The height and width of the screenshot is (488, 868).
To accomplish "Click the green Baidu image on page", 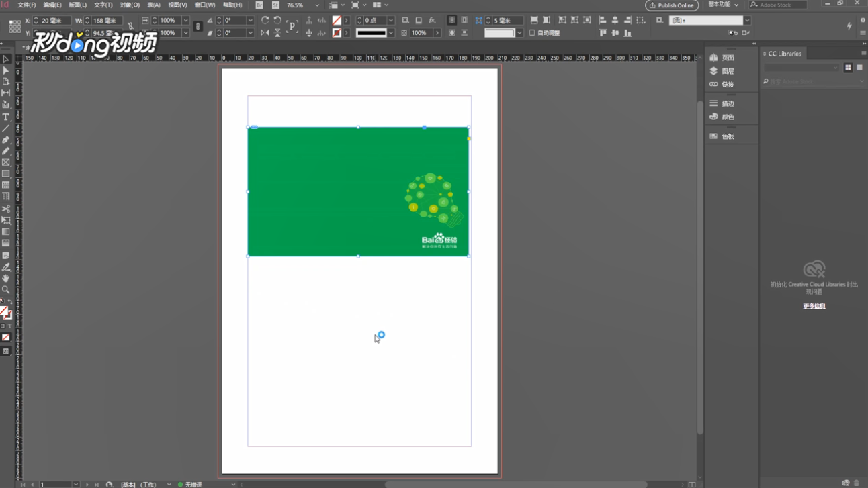I will (358, 191).
